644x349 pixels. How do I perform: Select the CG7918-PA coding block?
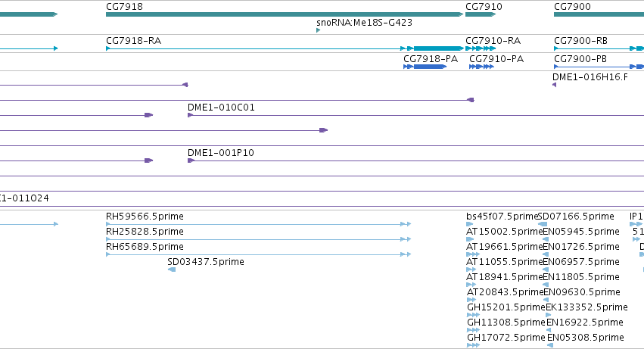coord(430,67)
